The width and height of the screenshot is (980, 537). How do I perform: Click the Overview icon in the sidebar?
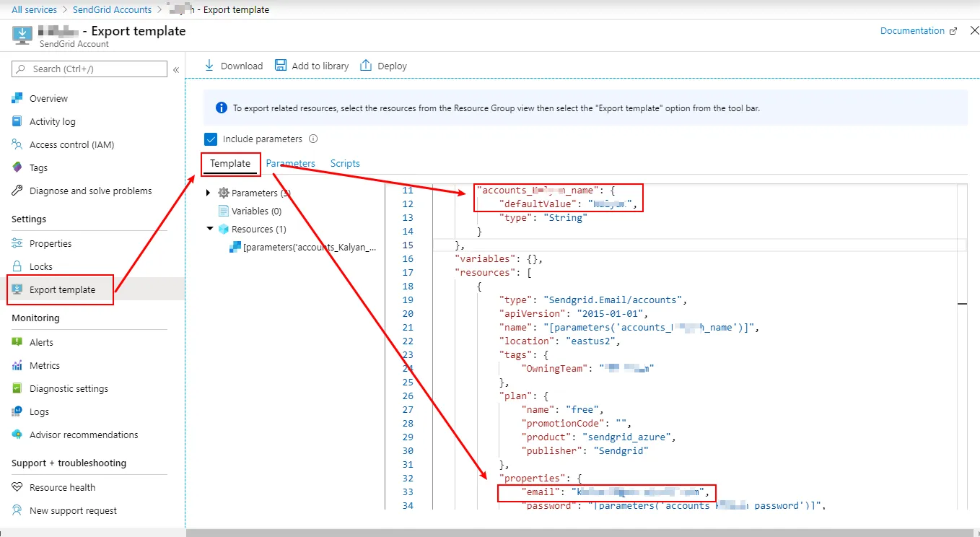point(17,98)
